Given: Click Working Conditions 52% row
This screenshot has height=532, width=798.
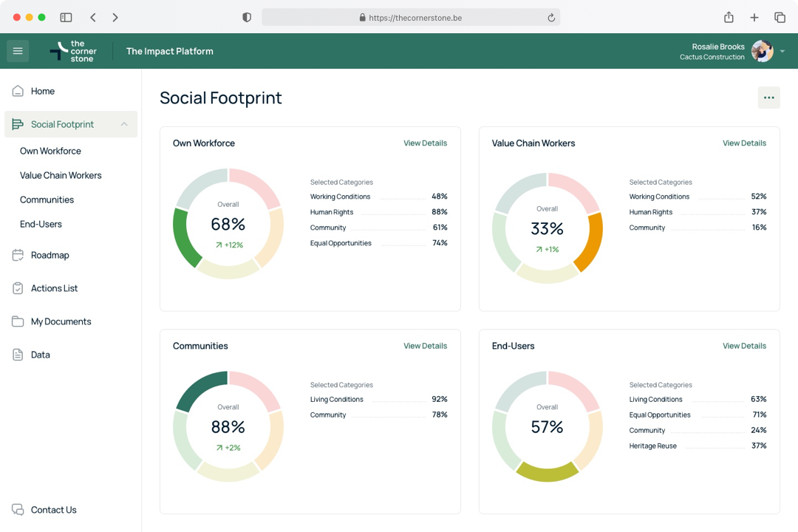Looking at the screenshot, I should 698,197.
